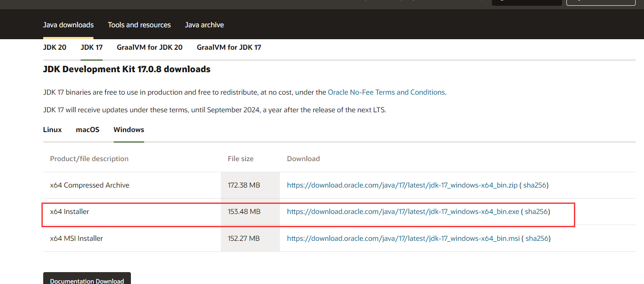Click the Documentation Download button

point(87,279)
